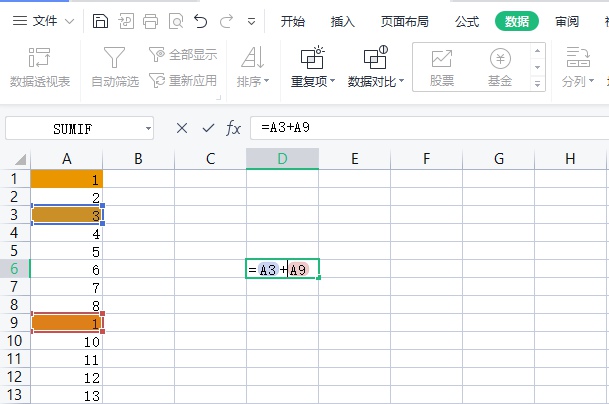Click 重新应用 filter button
The width and height of the screenshot is (609, 404).
point(183,80)
